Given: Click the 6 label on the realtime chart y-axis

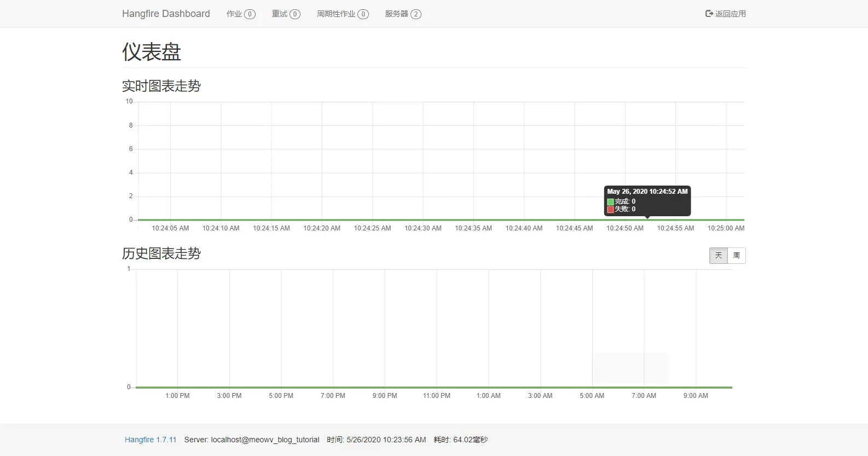Looking at the screenshot, I should point(131,149).
